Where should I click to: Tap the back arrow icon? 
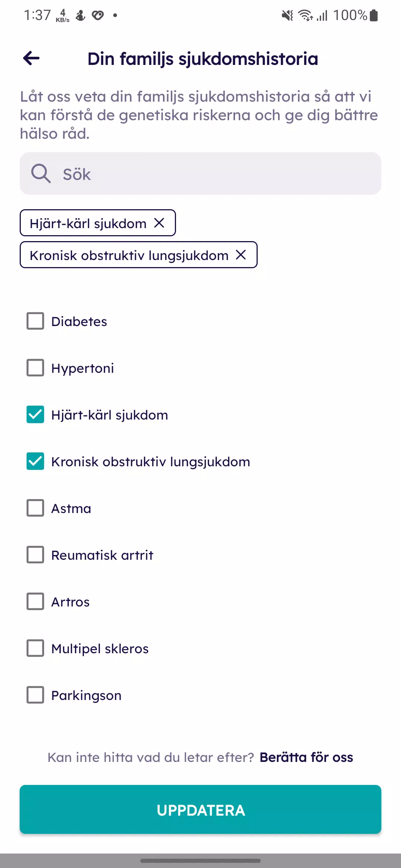(31, 58)
